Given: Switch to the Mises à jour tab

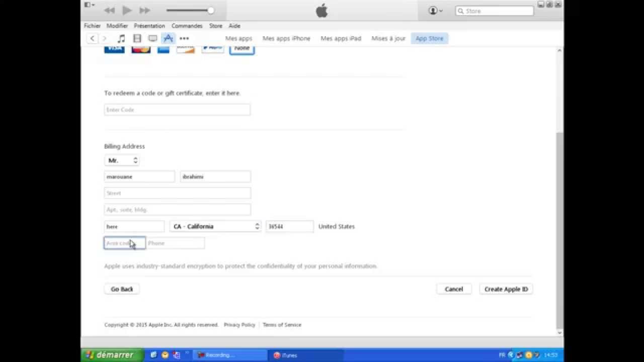Looking at the screenshot, I should tap(388, 38).
